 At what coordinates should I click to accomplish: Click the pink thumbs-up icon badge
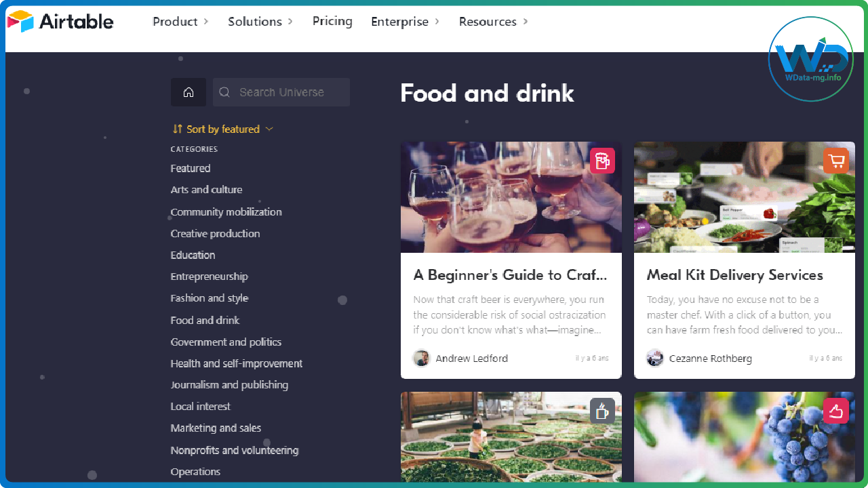(x=835, y=411)
